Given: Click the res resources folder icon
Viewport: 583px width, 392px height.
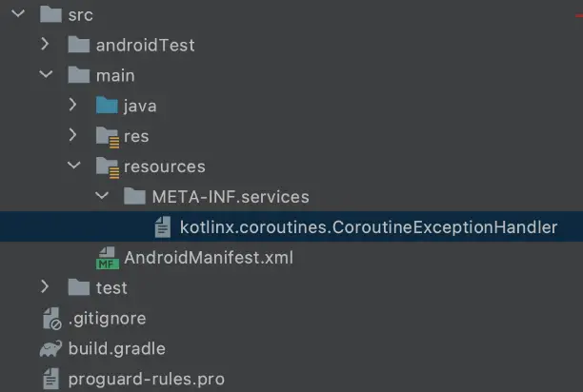Looking at the screenshot, I should (107, 136).
